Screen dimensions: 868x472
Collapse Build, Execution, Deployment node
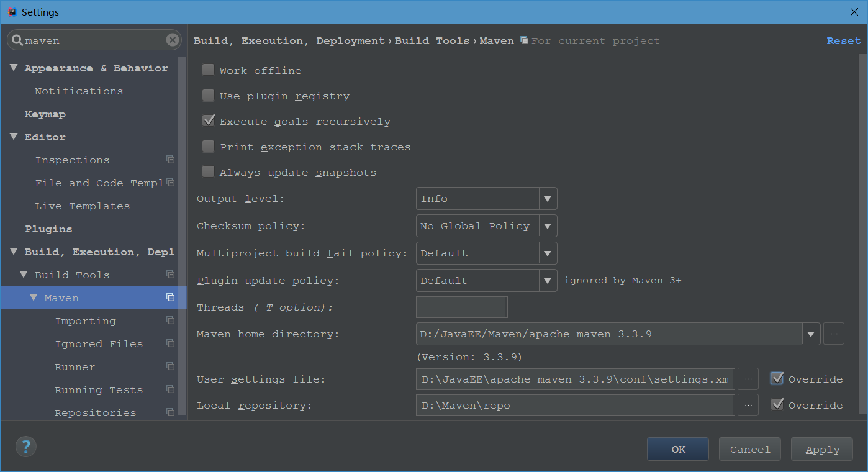[x=14, y=252]
